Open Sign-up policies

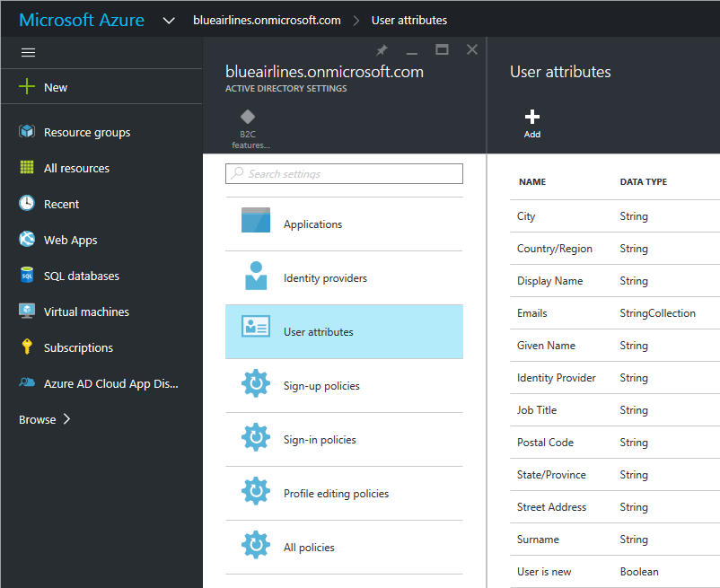[x=344, y=386]
